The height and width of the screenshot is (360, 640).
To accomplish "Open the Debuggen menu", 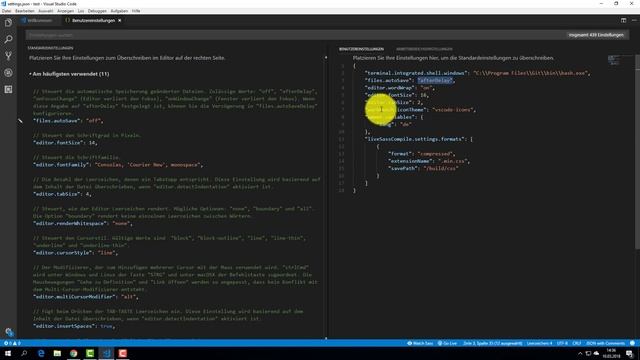I will [x=97, y=11].
